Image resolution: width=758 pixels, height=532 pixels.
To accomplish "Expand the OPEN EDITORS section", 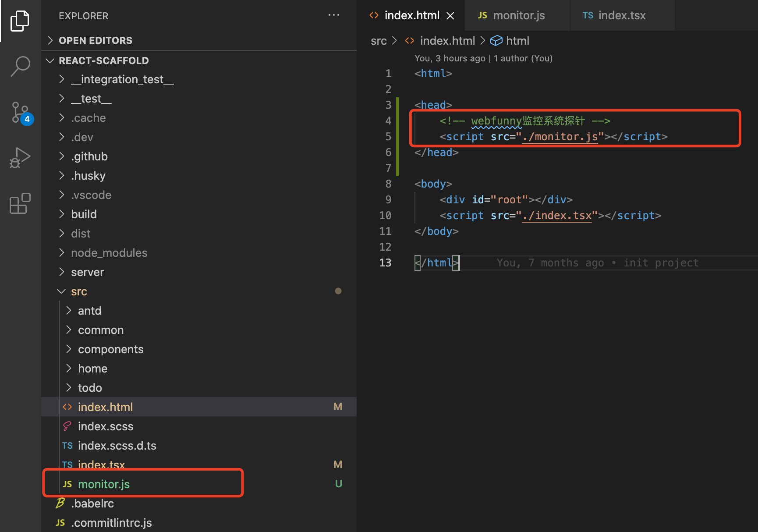I will (95, 40).
